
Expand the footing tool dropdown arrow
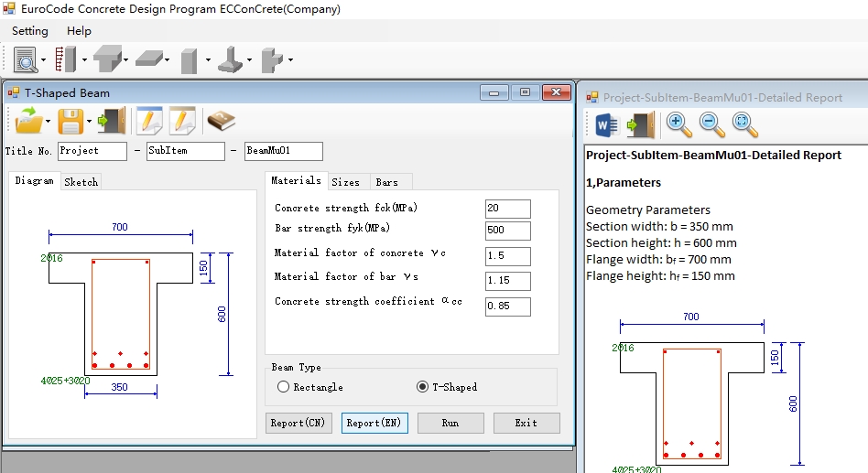point(249,59)
